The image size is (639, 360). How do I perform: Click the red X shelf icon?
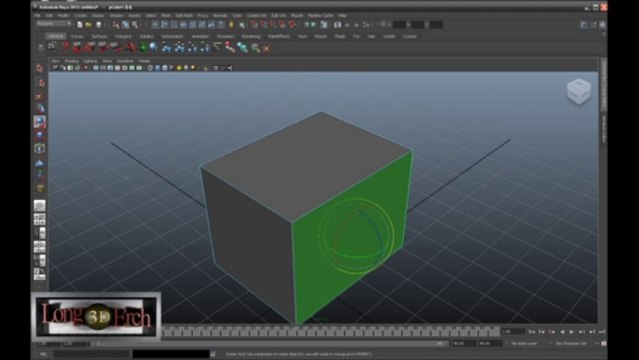pyautogui.click(x=267, y=49)
